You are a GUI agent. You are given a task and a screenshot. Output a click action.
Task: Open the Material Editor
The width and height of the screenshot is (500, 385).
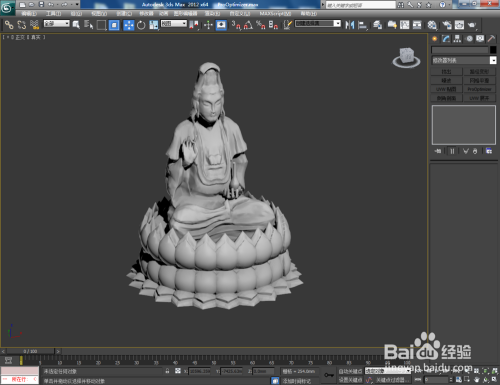(x=432, y=25)
